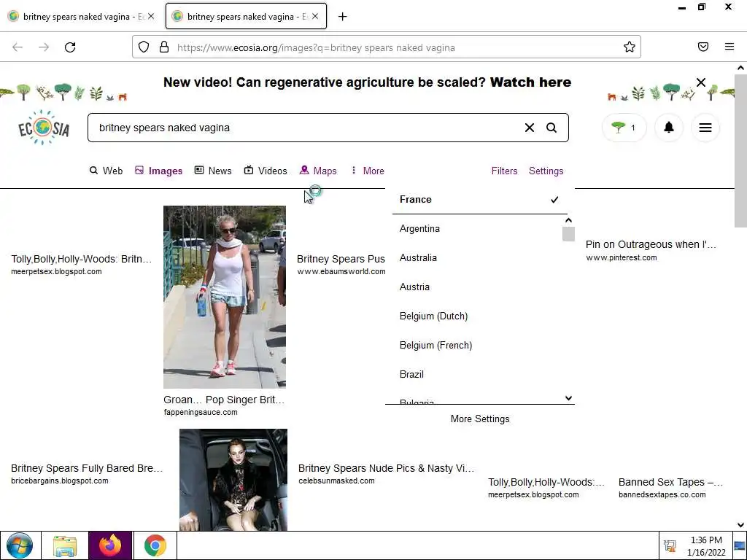Viewport: 747px width, 560px height.
Task: Bookmark this page with the star icon
Action: (629, 47)
